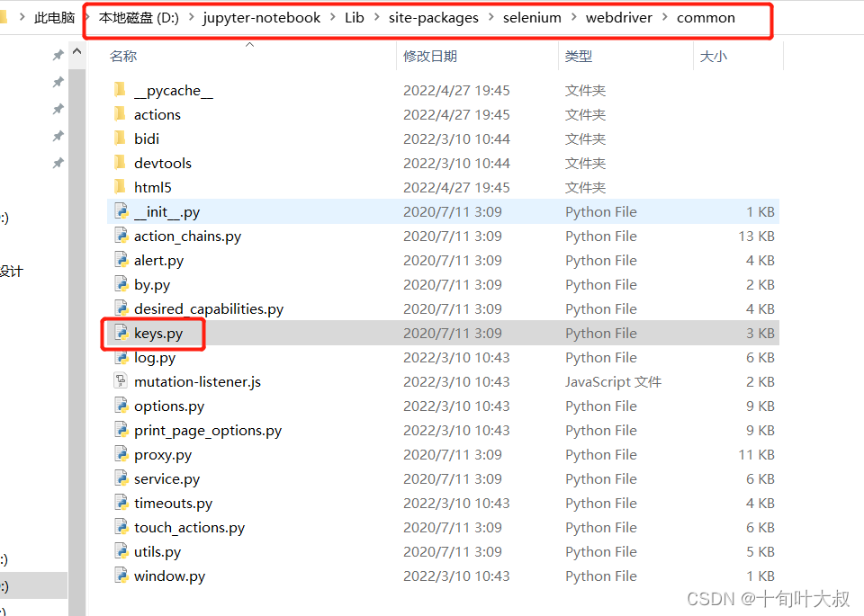This screenshot has width=864, height=616.
Task: Select the file name keys.py
Action: click(x=158, y=333)
